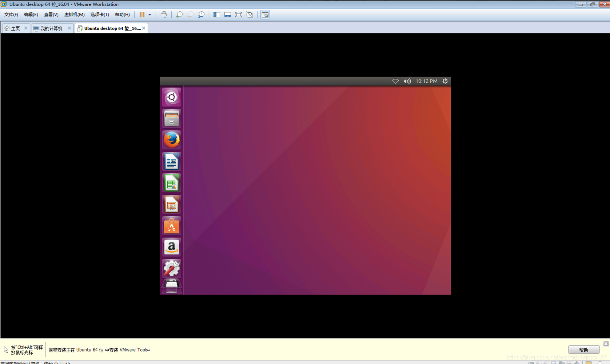Toggle the console view button

(x=265, y=15)
